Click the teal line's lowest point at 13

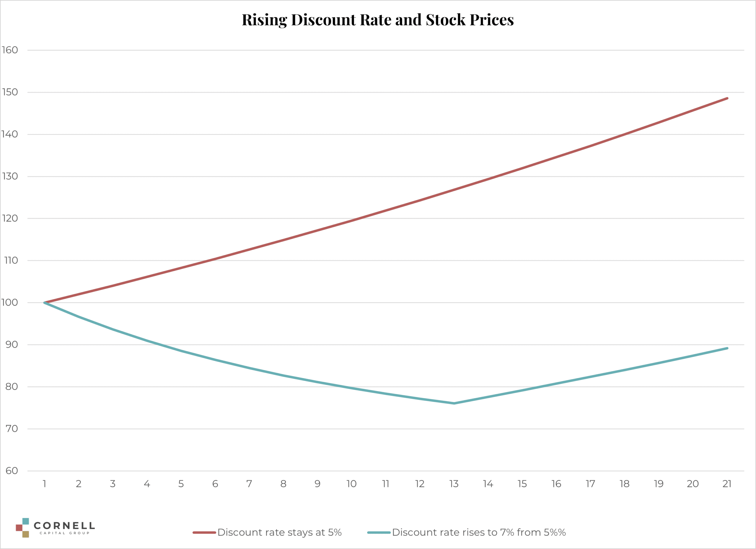coord(454,403)
